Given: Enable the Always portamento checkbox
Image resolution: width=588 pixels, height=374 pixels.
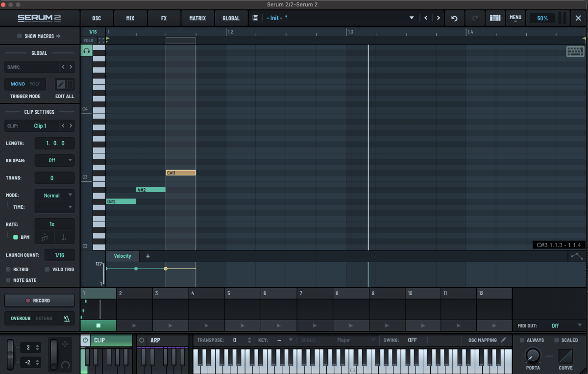Looking at the screenshot, I should [522, 340].
